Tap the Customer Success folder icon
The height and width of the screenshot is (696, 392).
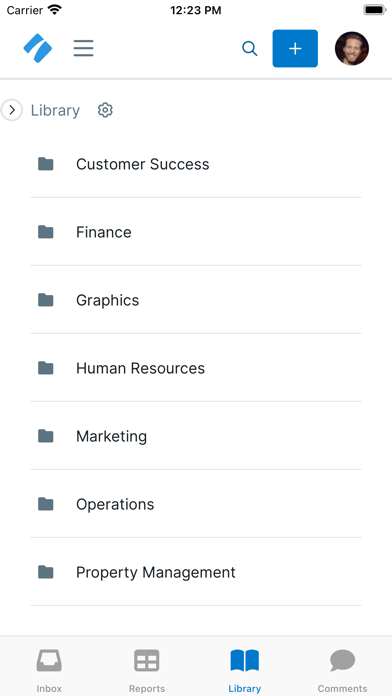point(46,164)
